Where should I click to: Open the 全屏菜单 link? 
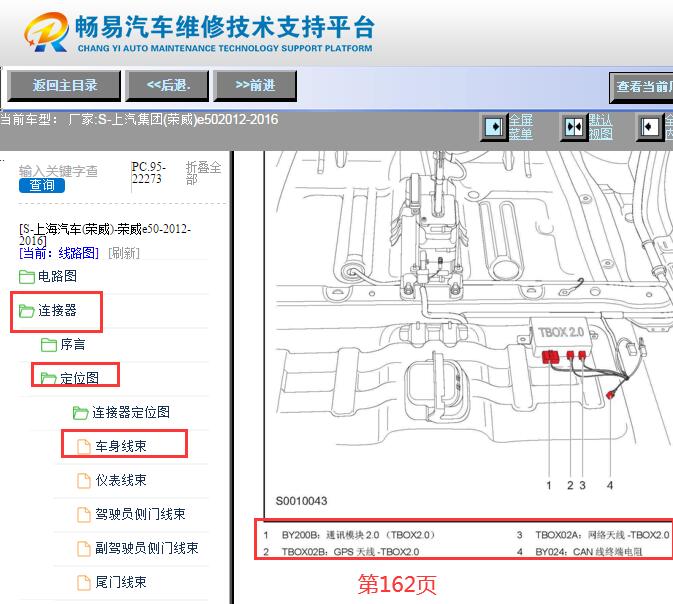point(521,127)
